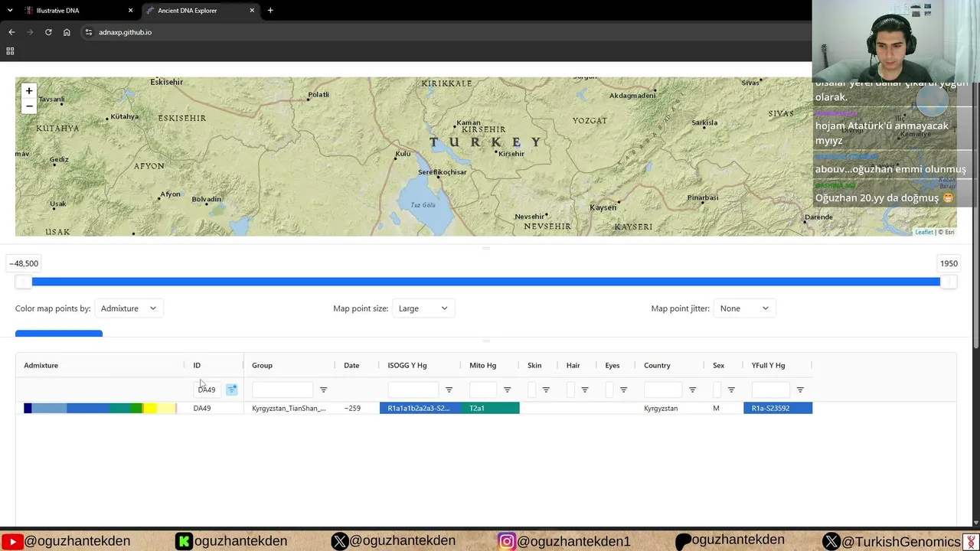This screenshot has height=551, width=980.
Task: Change map point size dropdown
Action: click(x=423, y=308)
